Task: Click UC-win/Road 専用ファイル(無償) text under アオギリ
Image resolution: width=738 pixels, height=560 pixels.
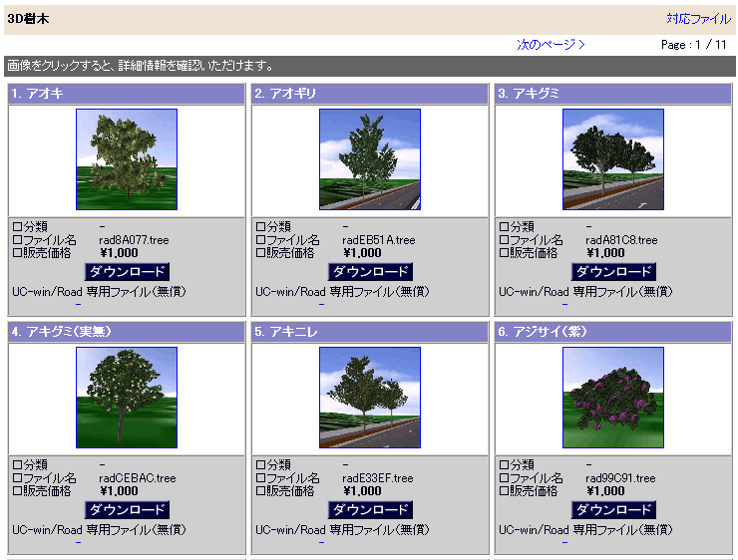Action: (x=342, y=292)
